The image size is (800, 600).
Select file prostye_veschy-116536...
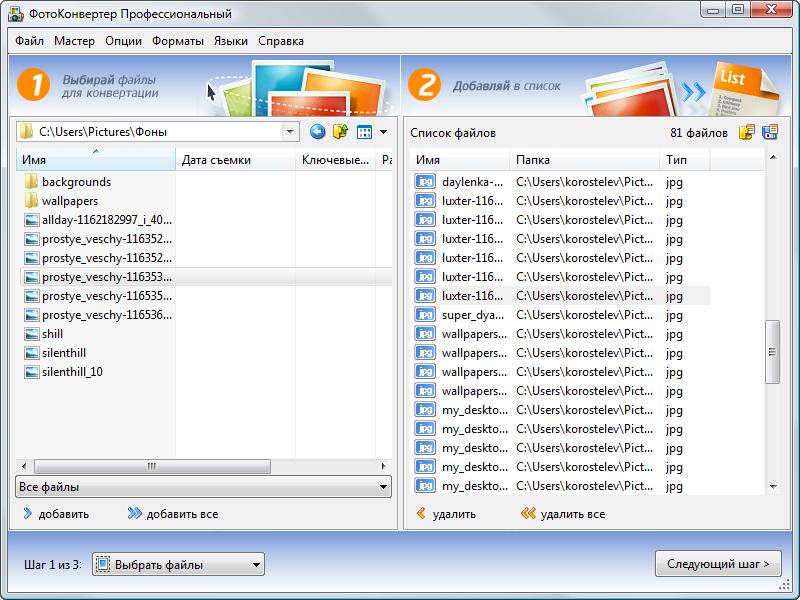click(x=107, y=315)
